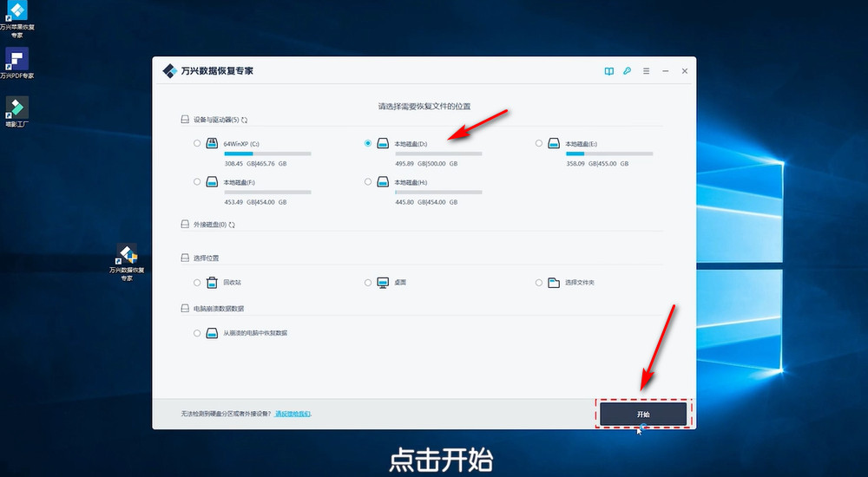The height and width of the screenshot is (477, 868).
Task: Click the 358.09 GB|455.00 GB text
Action: click(x=597, y=164)
